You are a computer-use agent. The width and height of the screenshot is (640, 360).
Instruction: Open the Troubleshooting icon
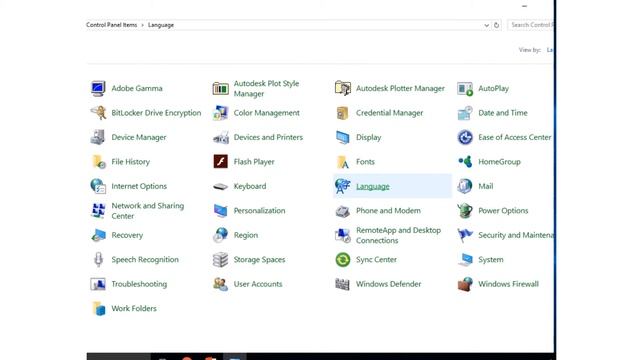98,284
